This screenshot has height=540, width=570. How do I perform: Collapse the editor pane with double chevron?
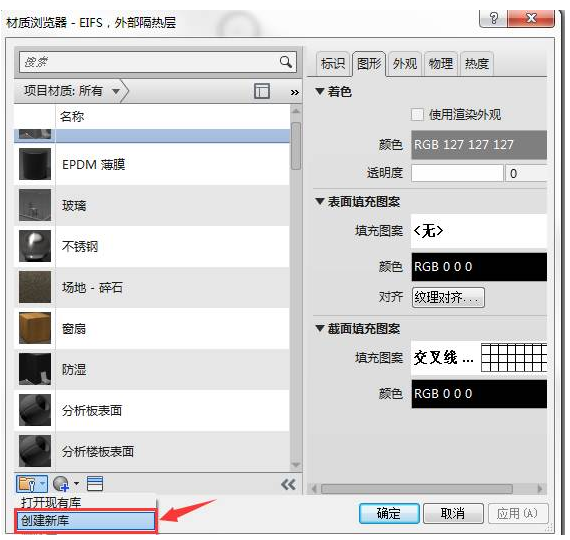(x=288, y=484)
